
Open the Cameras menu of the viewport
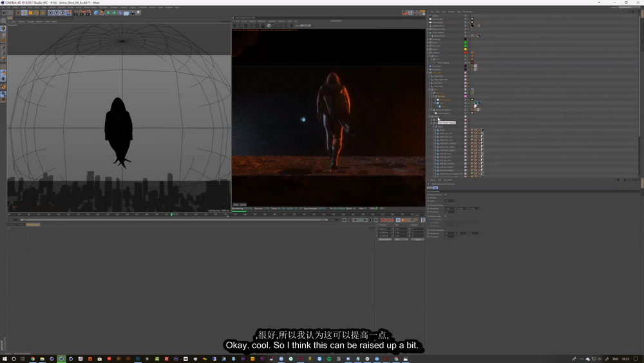22,21
